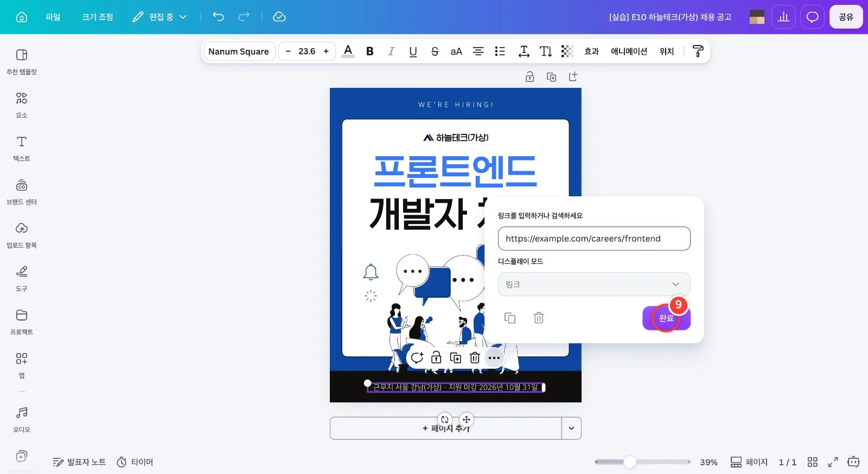Open 디스플레이 모드 링크 dropdown
Image resolution: width=868 pixels, height=474 pixels.
(x=594, y=284)
